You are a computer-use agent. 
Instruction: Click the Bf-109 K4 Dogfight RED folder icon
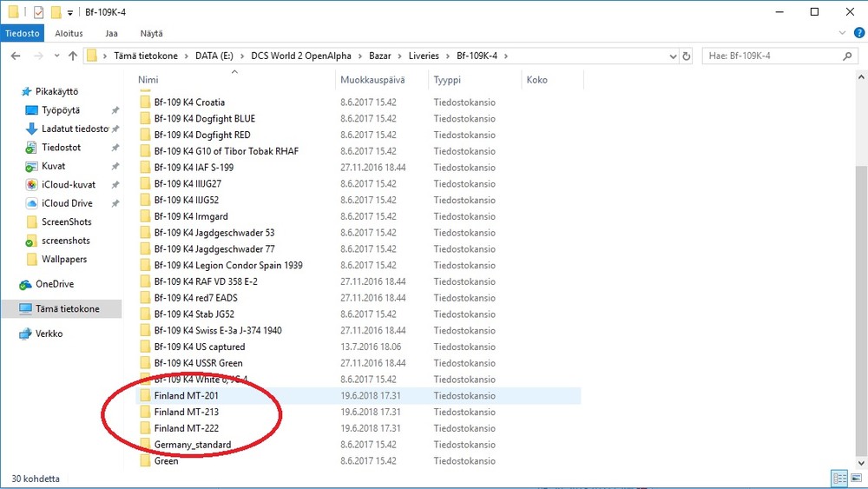(145, 135)
